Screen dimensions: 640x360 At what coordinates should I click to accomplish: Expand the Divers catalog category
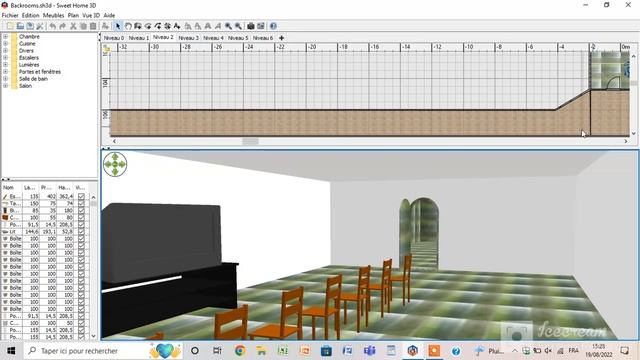click(x=5, y=51)
